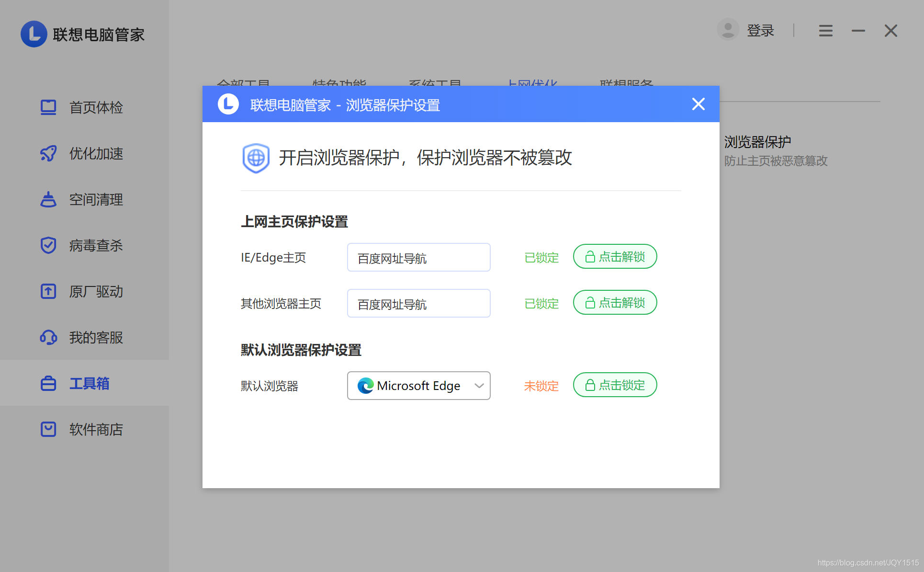Click the 其他浏览器主页 input field
The height and width of the screenshot is (572, 924).
(x=419, y=303)
